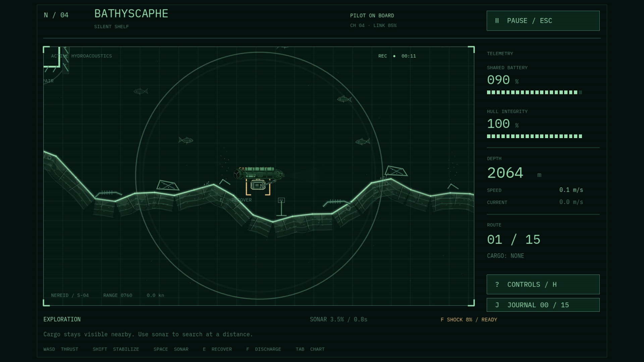644x362 pixels.
Task: Click the hull integrity segment bar
Action: coord(534,136)
